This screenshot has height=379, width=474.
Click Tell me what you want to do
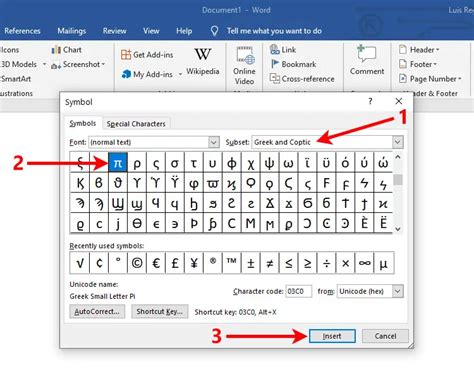point(274,31)
